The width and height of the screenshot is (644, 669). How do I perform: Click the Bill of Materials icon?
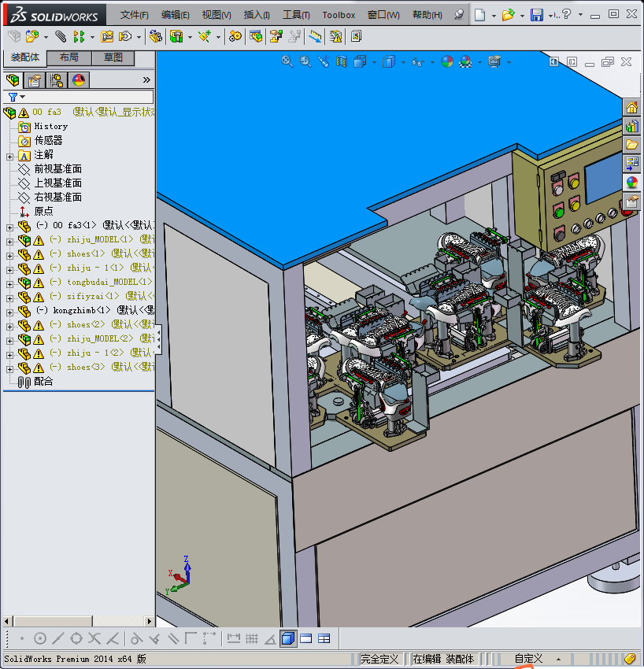(x=256, y=37)
